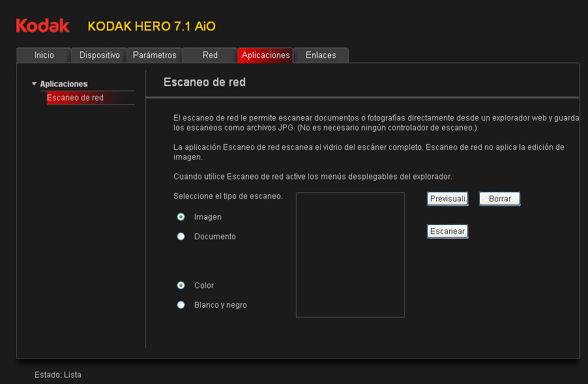Go to the Red tab
The width and height of the screenshot is (588, 384).
pos(210,55)
